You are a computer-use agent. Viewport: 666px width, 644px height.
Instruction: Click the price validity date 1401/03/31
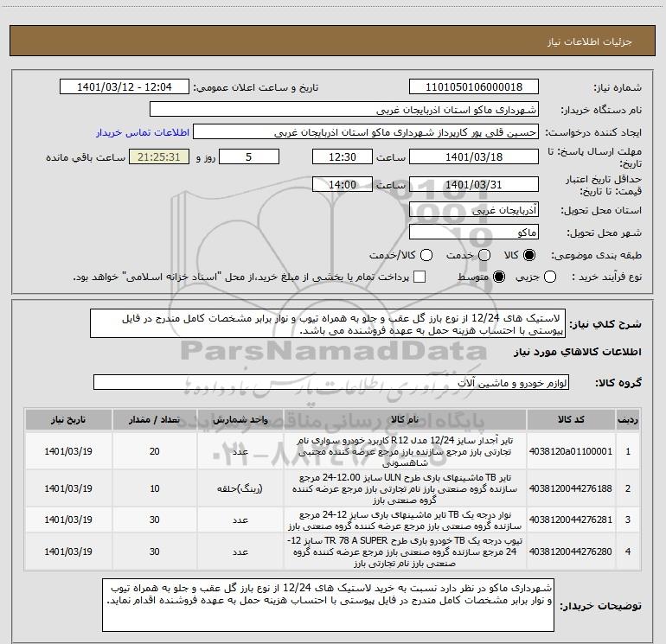(474, 184)
